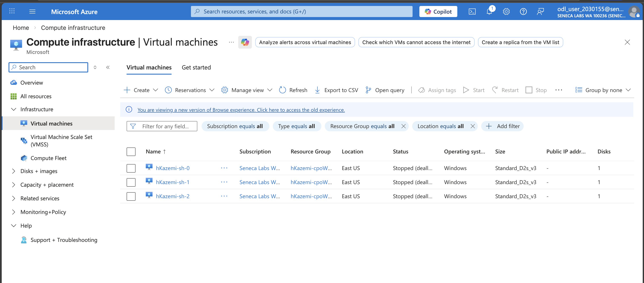The image size is (644, 283).
Task: Click Analyze alerts across virtual machines
Action: [305, 42]
